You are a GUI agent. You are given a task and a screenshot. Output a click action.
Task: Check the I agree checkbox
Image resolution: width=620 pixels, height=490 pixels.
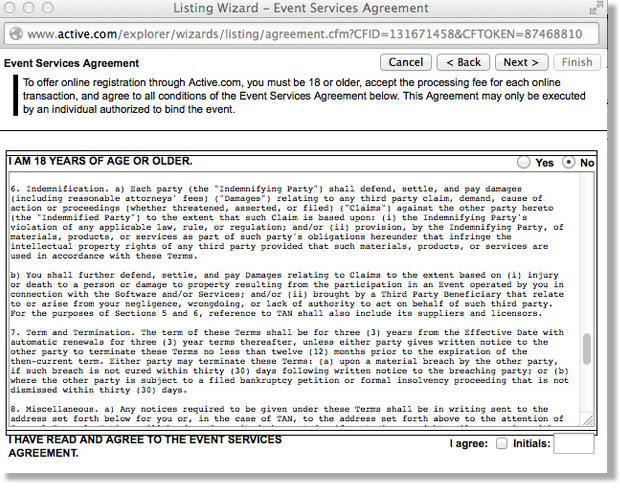coord(501,443)
